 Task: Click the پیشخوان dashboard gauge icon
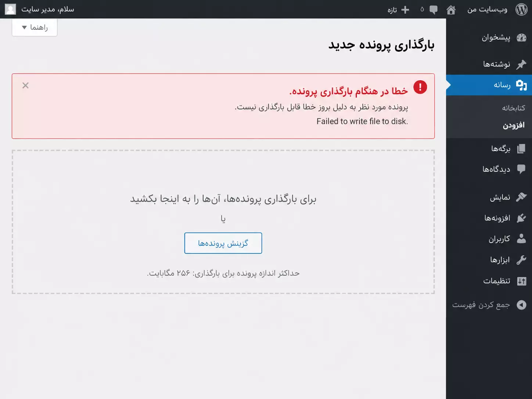(x=521, y=37)
